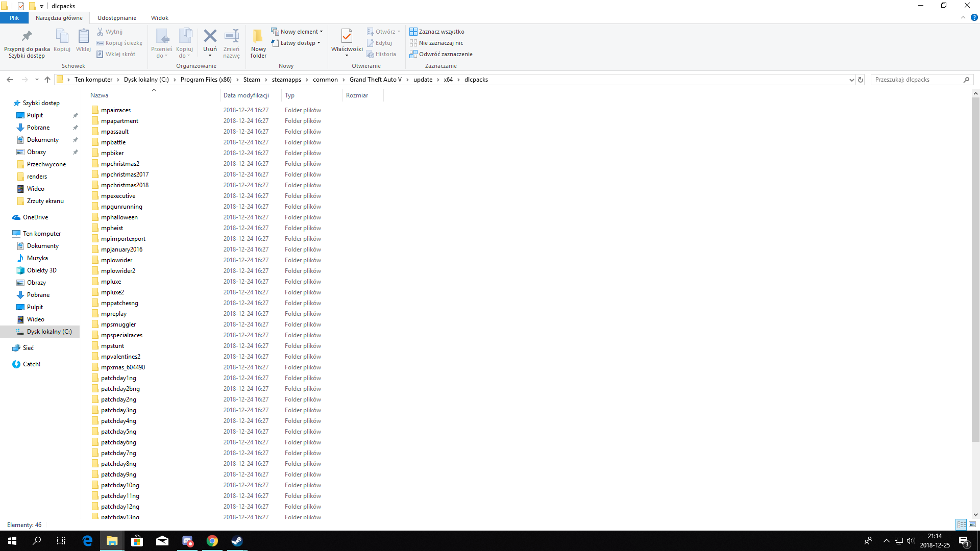980x551 pixels.
Task: Expand the Otwórz dropdown
Action: 399,32
